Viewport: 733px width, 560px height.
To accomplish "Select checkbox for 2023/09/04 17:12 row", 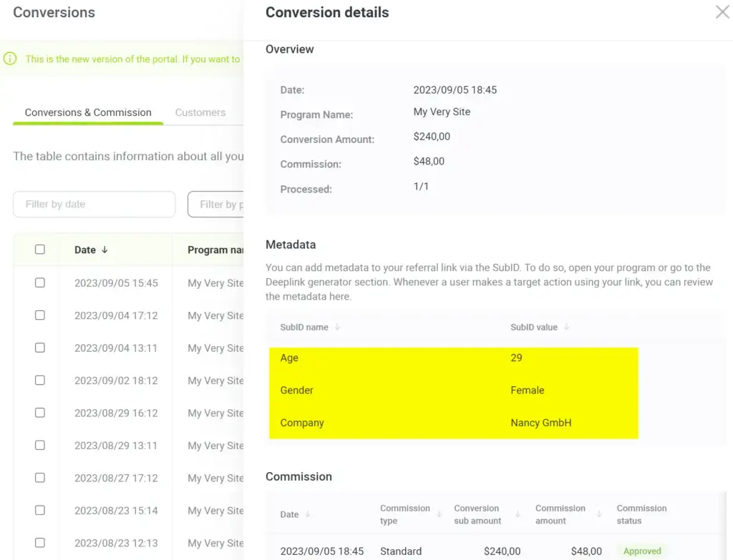I will (40, 315).
